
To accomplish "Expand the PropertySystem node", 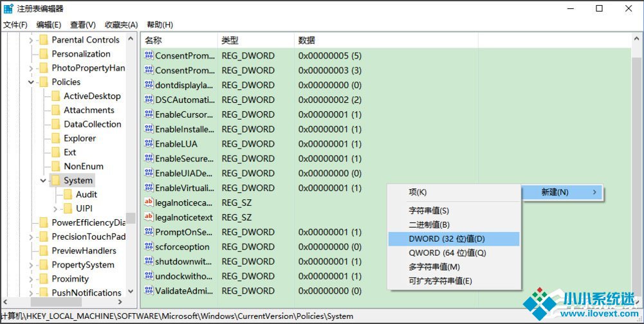I will point(32,265).
